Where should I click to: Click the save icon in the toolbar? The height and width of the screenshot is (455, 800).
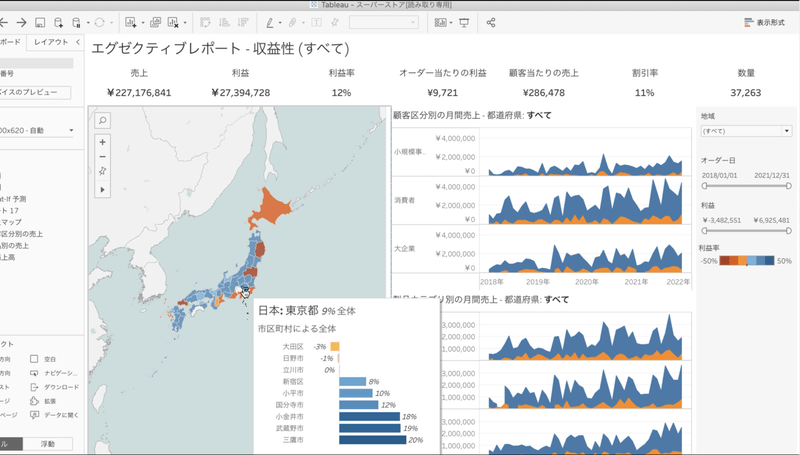[42, 22]
